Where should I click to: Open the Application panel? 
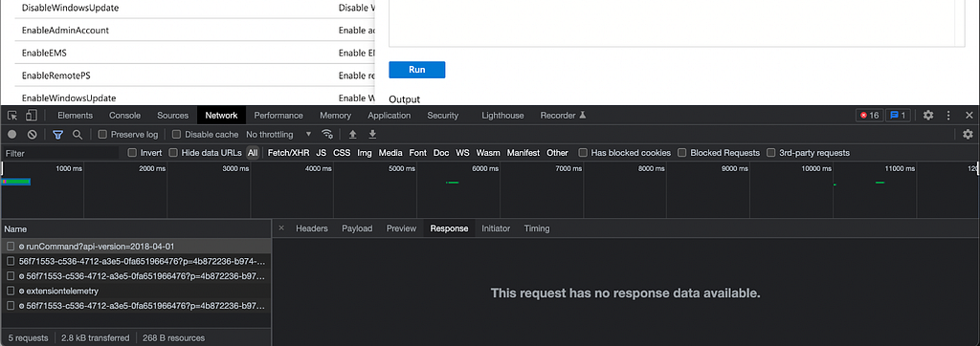point(389,116)
